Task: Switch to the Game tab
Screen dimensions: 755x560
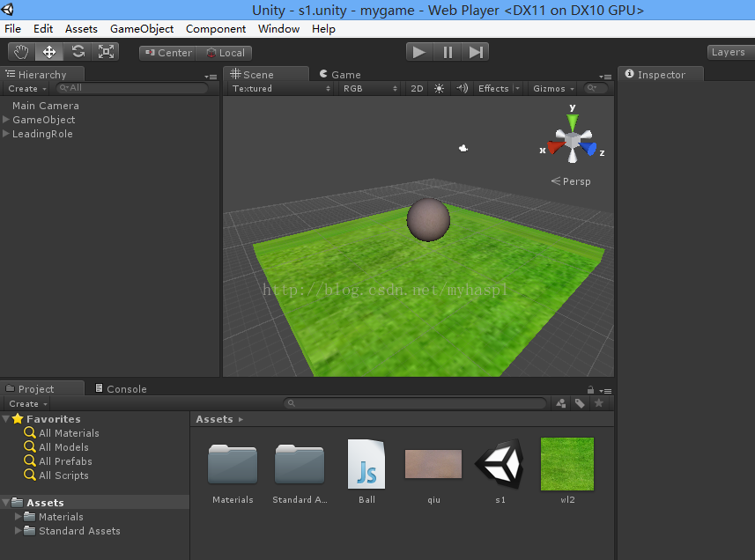Action: click(x=340, y=75)
